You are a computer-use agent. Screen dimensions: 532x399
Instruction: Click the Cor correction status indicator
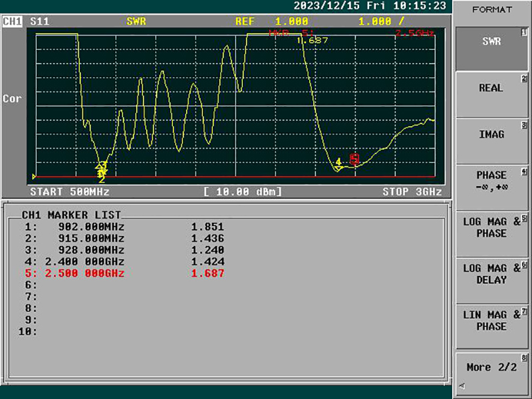(12, 98)
